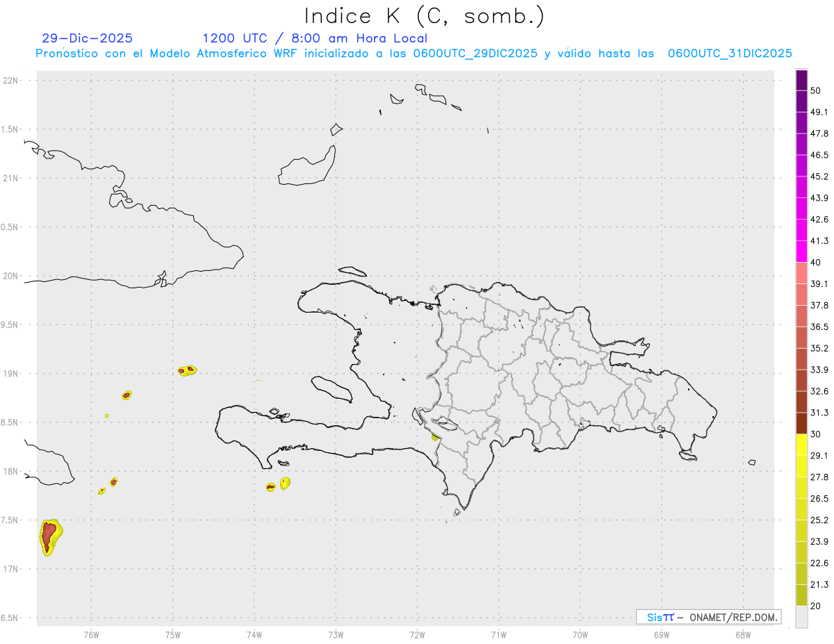Click the '69W' longitude label
Screen dimensions: 834x644
click(662, 635)
